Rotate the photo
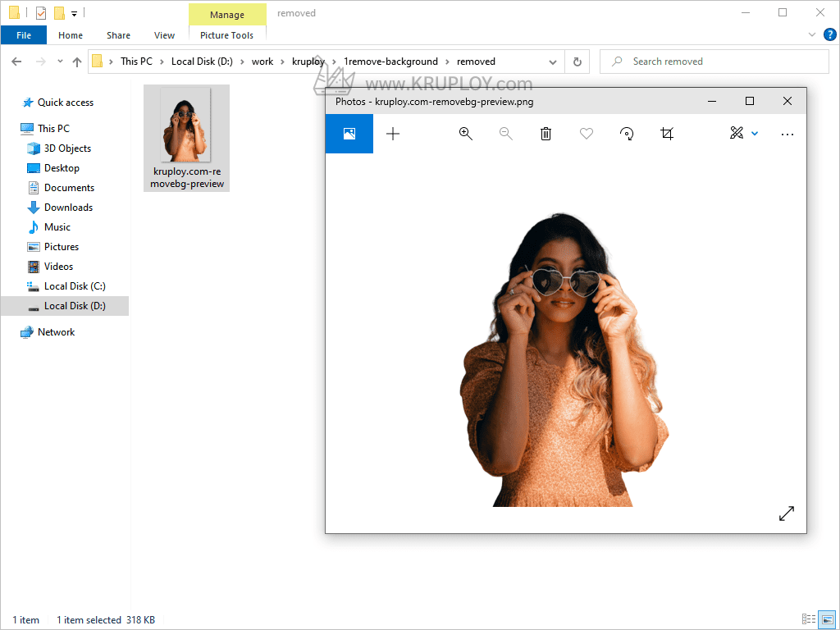Viewport: 840px width, 630px height. [627, 134]
